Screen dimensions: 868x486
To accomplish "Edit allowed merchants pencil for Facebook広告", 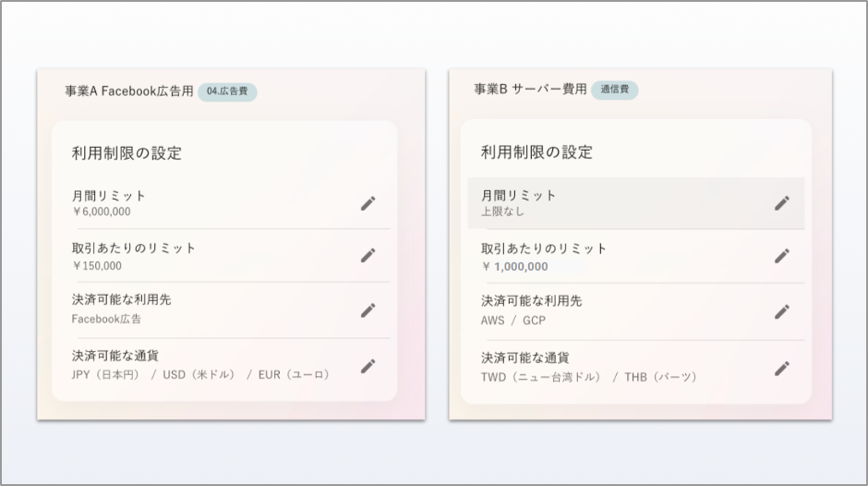I will (x=368, y=310).
